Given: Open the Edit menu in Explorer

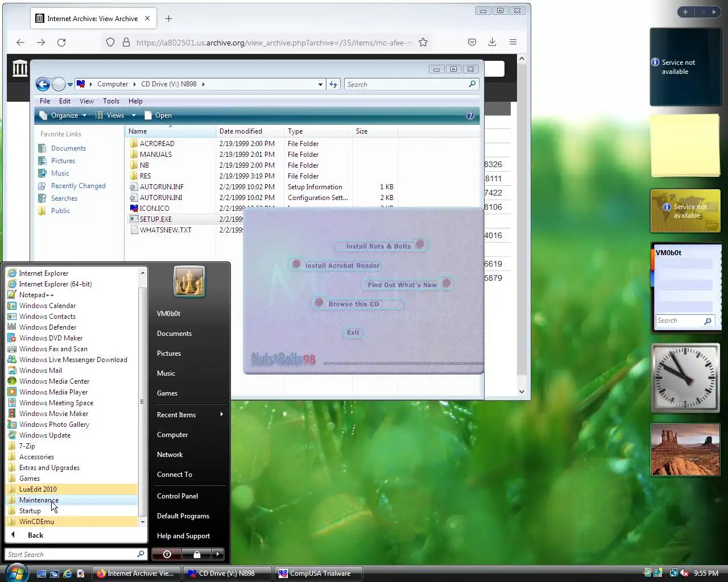Looking at the screenshot, I should (x=65, y=101).
